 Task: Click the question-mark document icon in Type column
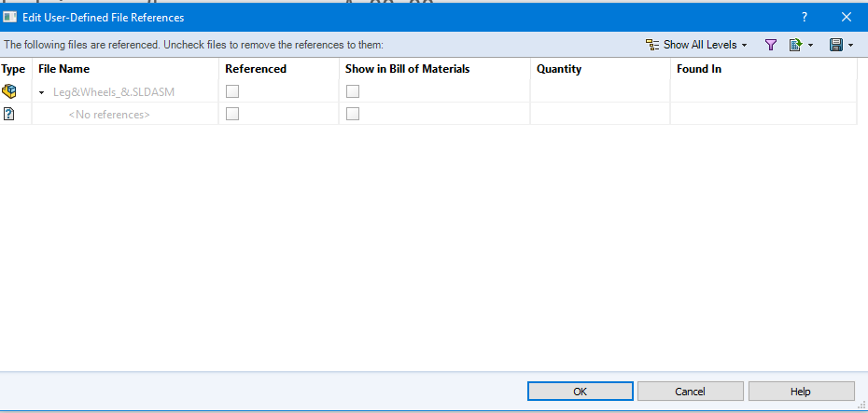8,114
